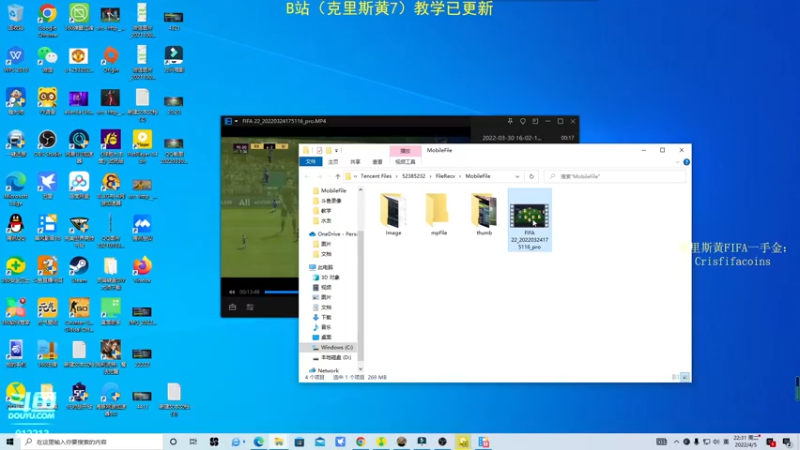Switch to the 共享 ribbon tab

tap(355, 162)
